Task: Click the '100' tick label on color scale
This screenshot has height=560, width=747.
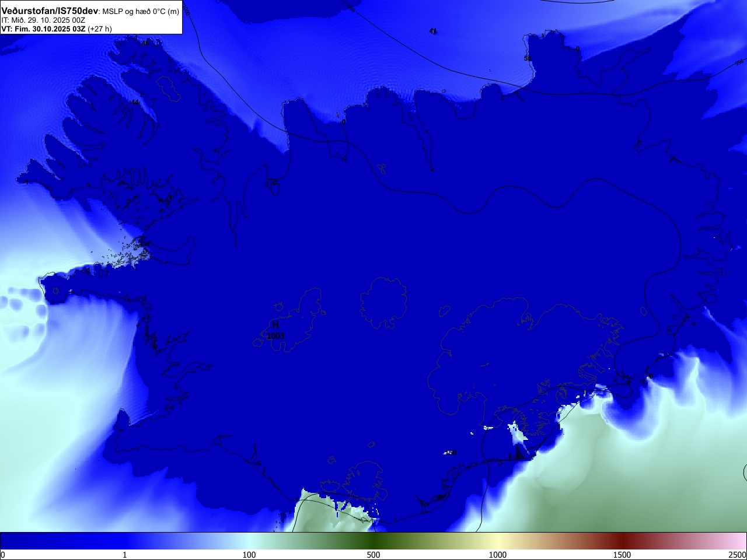Action: pyautogui.click(x=249, y=555)
